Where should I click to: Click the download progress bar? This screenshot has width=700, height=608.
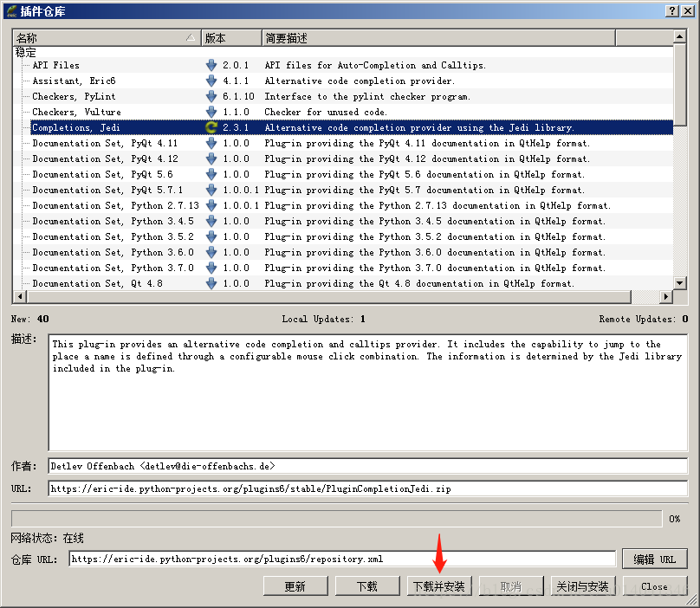coord(337,519)
